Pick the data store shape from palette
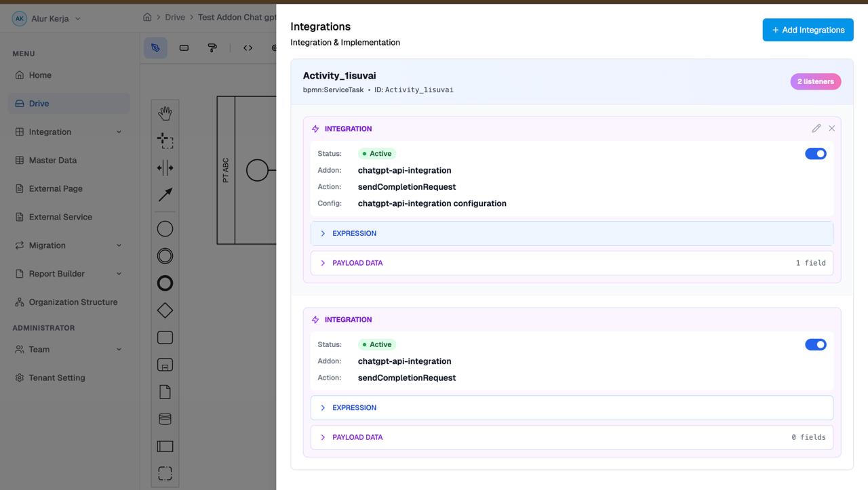The image size is (868, 490). [x=165, y=418]
